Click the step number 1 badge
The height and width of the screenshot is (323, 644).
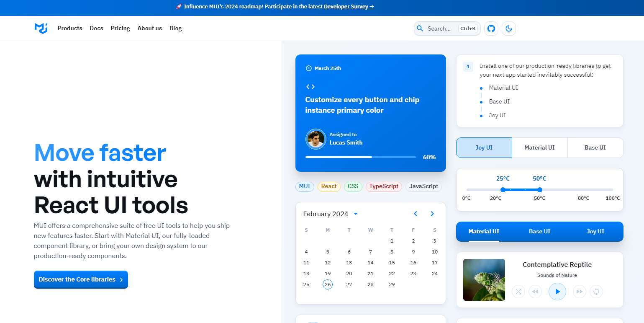[x=468, y=67]
